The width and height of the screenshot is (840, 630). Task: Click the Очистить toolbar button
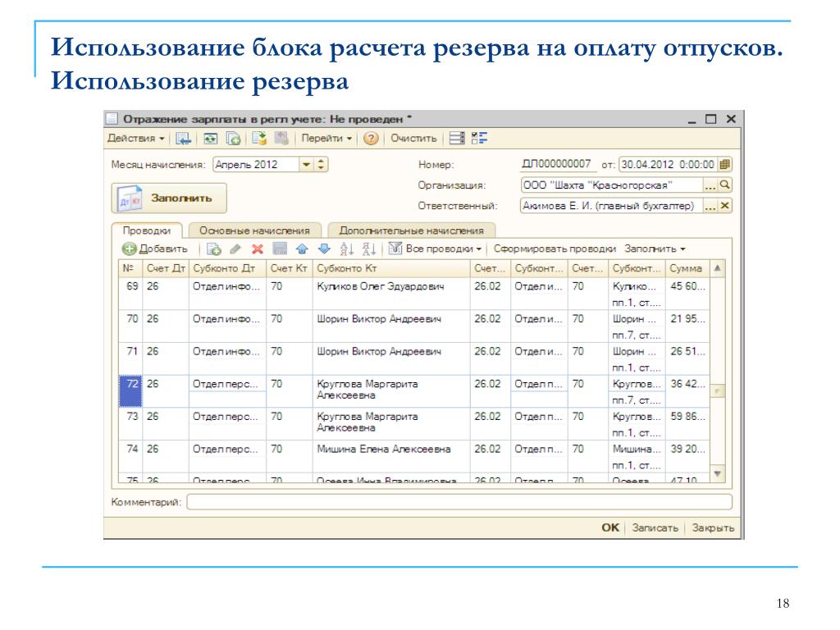(413, 138)
